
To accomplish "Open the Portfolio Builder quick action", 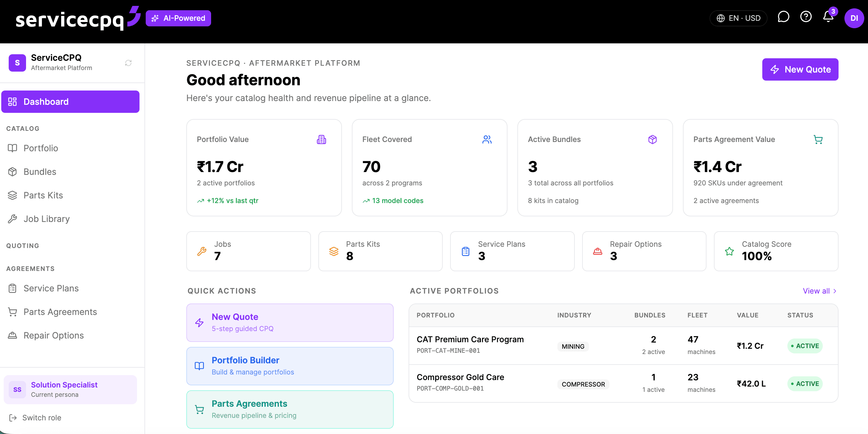I will (290, 366).
